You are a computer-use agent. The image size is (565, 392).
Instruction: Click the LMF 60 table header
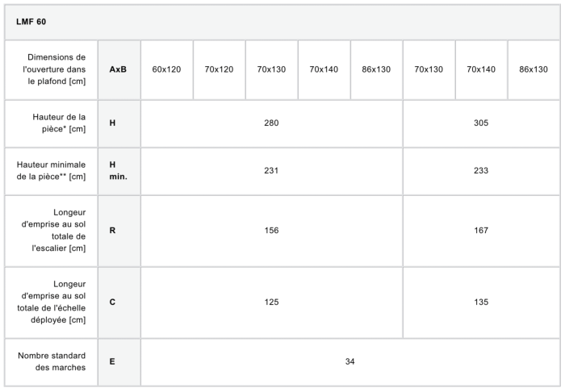[x=31, y=22]
